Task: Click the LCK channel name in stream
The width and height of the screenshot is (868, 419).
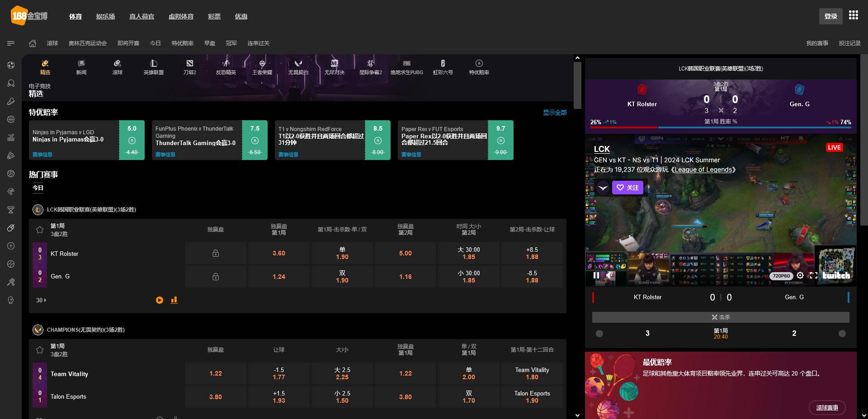Action: click(x=602, y=149)
